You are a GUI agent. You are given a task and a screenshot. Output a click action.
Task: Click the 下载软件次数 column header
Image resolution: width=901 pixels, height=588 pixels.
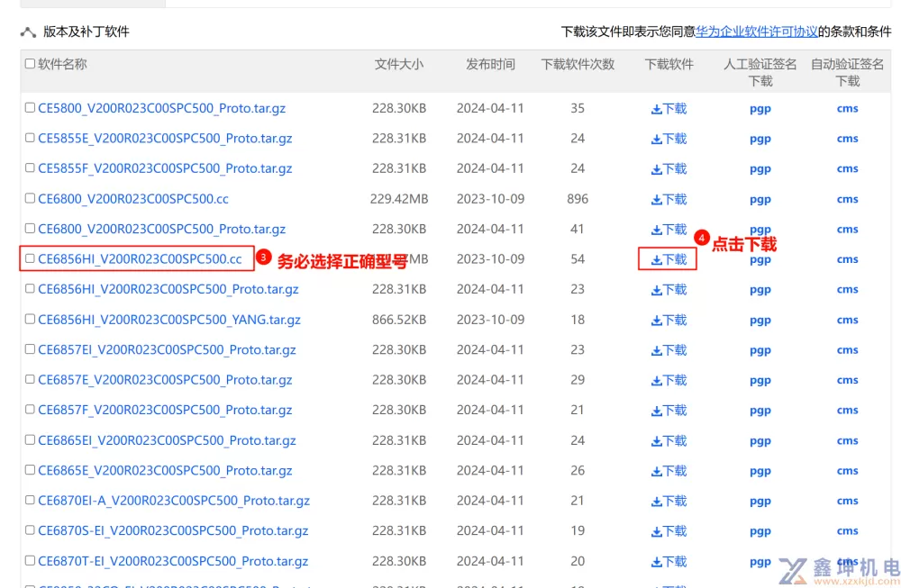click(x=578, y=64)
